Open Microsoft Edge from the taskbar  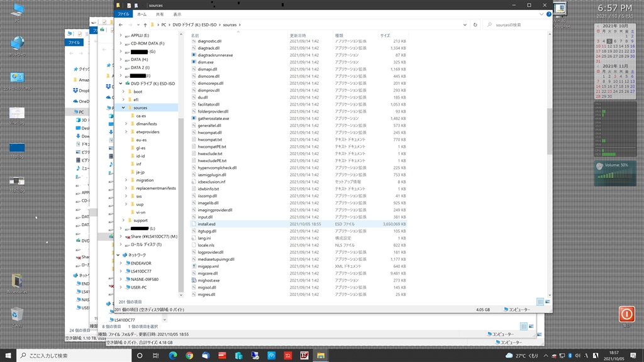click(x=173, y=356)
